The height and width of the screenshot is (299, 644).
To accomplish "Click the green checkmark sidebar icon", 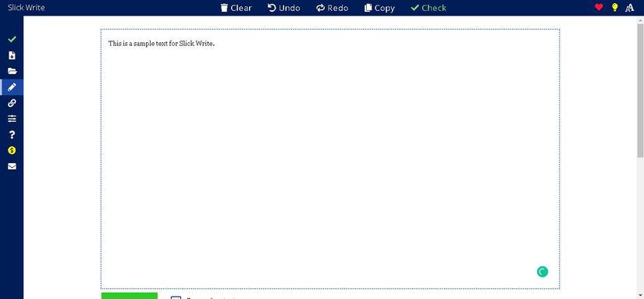I will [x=12, y=40].
